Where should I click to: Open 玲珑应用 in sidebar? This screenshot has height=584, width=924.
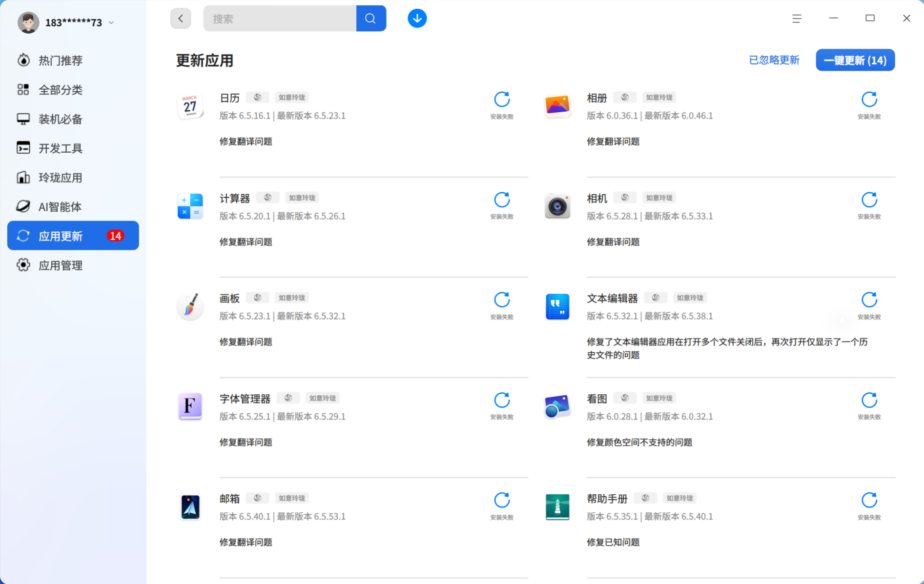tap(73, 178)
